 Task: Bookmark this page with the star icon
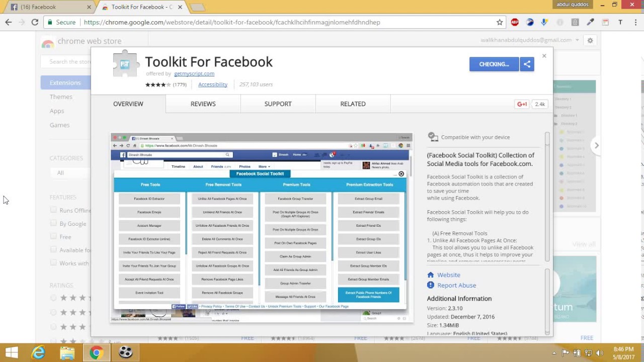point(500,22)
